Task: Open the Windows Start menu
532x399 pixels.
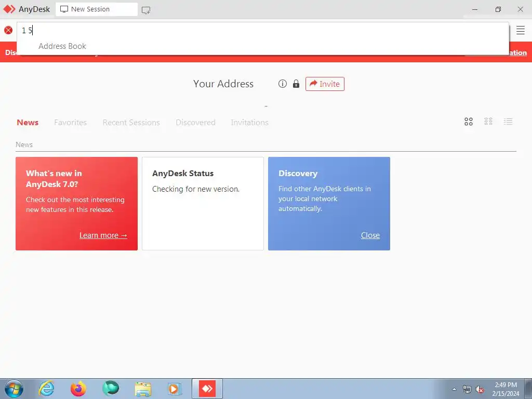Action: 14,389
